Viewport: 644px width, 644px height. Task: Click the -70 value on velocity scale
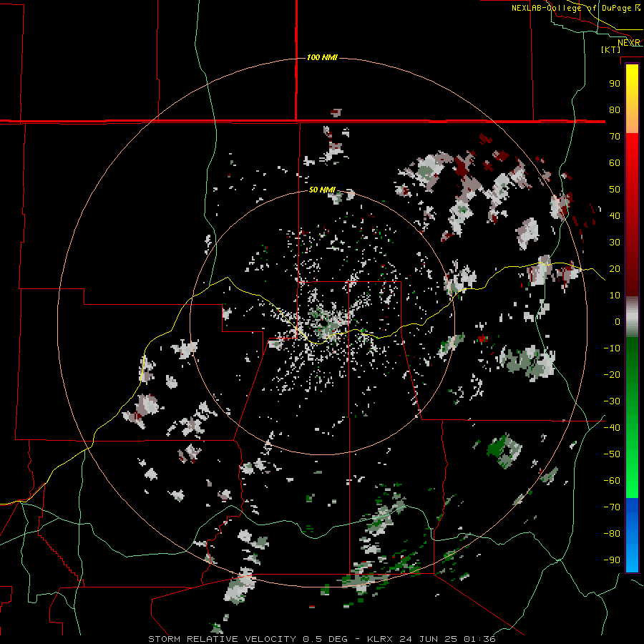click(x=612, y=507)
